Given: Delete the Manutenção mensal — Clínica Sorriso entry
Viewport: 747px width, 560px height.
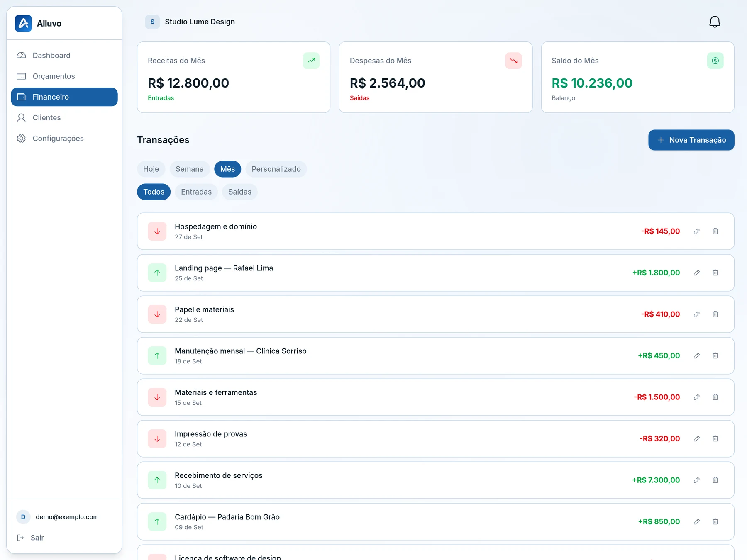Looking at the screenshot, I should pos(715,356).
